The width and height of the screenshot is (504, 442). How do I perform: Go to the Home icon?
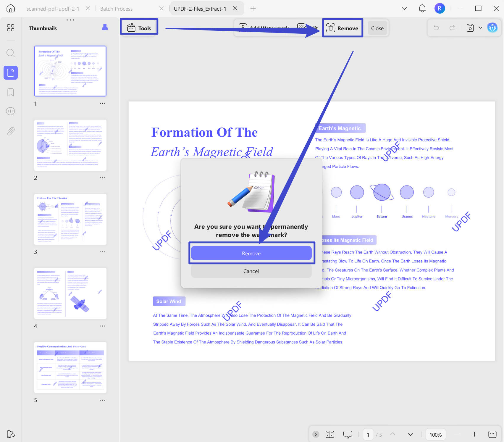click(11, 9)
